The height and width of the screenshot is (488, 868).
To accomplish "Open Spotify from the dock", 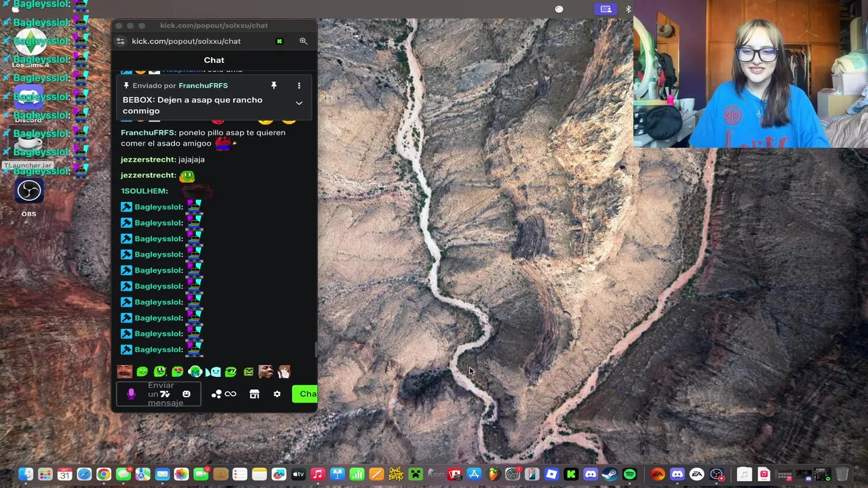I will [629, 474].
